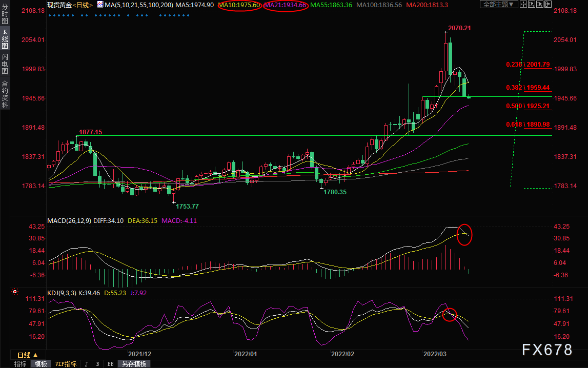Click the D:55.23 value
This screenshot has width=588, height=368.
[115, 293]
